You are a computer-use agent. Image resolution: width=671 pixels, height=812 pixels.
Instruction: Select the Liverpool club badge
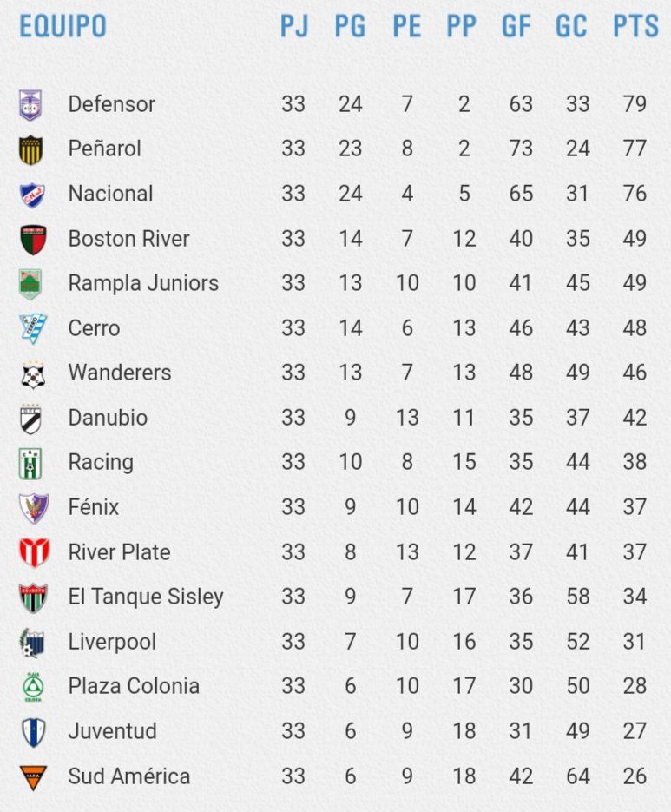click(x=32, y=643)
